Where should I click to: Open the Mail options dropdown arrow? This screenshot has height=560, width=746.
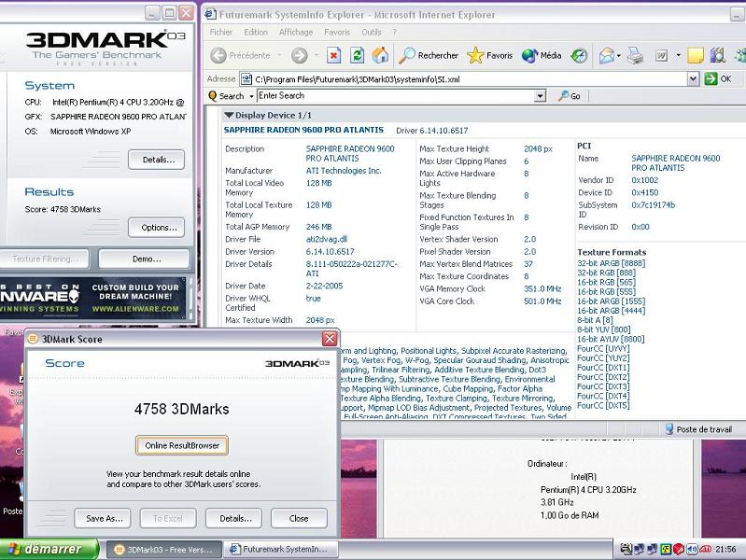618,56
